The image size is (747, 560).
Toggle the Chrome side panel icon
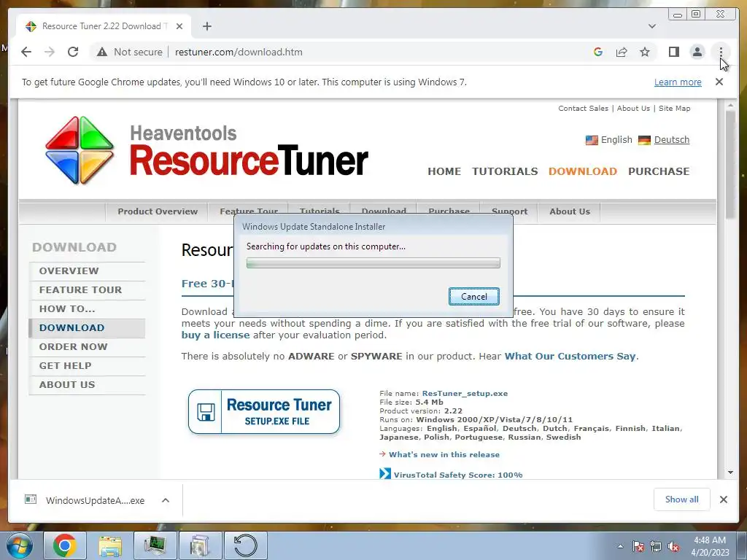click(673, 52)
